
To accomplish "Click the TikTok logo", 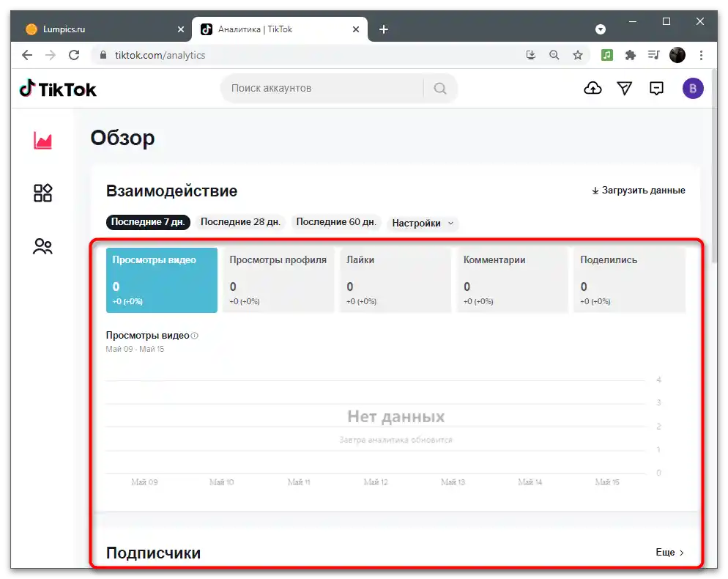I will (58, 89).
